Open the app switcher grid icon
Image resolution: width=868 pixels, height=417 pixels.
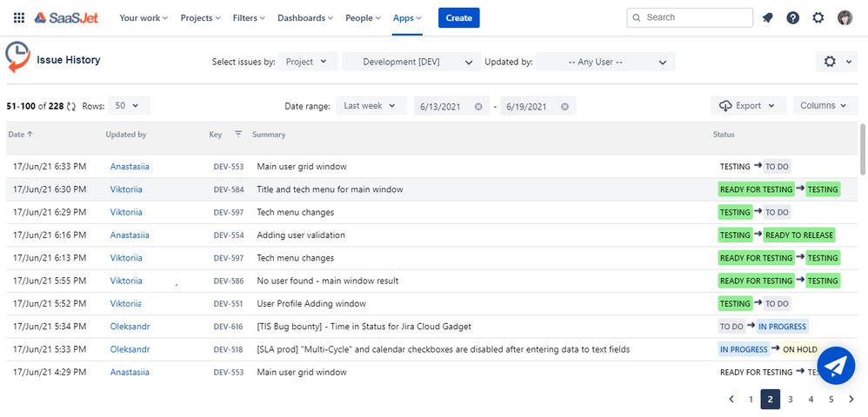point(19,17)
